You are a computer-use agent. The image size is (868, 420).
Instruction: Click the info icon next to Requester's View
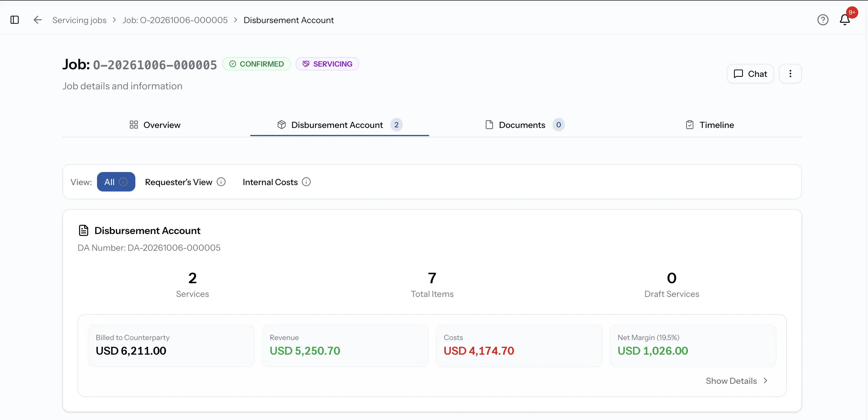click(x=221, y=182)
